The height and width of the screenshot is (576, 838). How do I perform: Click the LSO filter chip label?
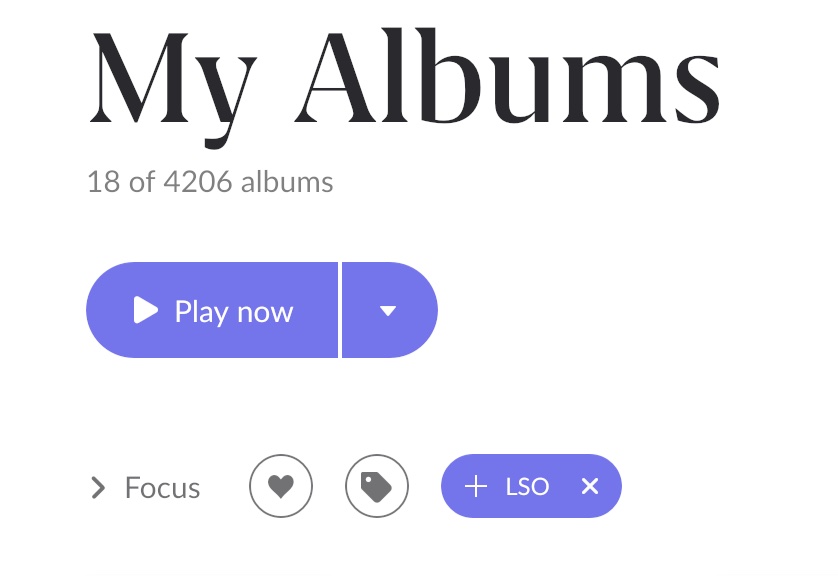pos(527,487)
